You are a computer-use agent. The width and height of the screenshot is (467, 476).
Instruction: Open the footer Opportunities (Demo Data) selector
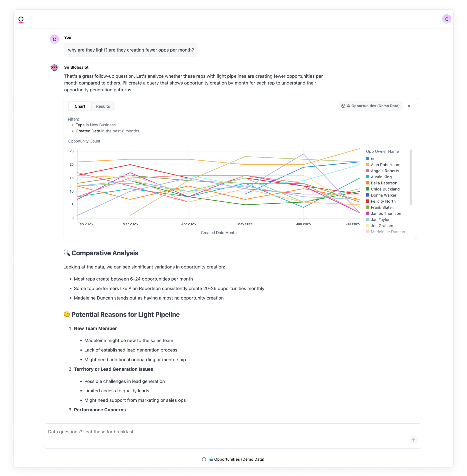[239, 459]
